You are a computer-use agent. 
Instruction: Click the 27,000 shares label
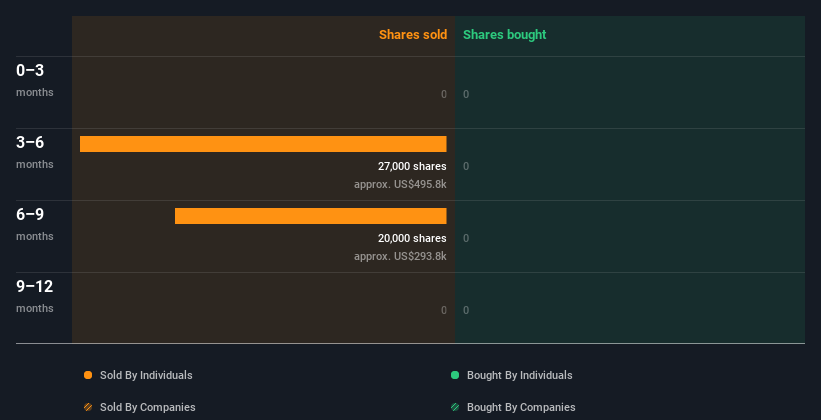(x=412, y=166)
